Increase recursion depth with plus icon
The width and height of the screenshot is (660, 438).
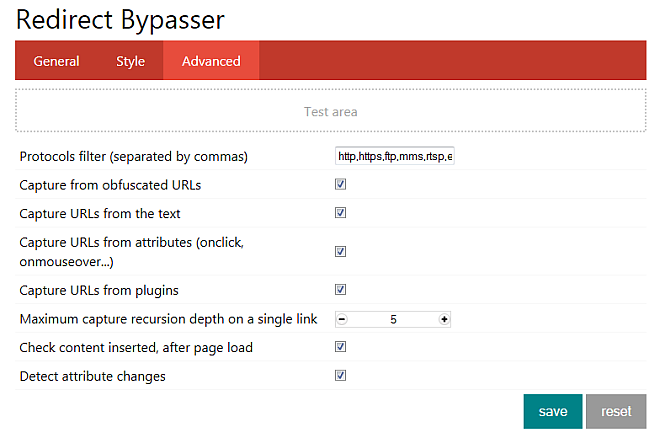coord(444,319)
